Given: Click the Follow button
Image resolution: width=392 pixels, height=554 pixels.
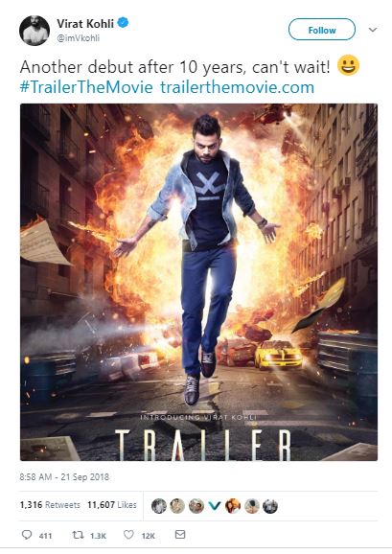Looking at the screenshot, I should coord(322,30).
